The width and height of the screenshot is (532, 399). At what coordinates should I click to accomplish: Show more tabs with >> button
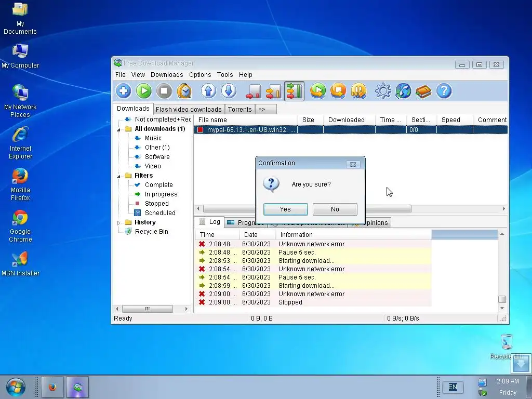point(265,109)
